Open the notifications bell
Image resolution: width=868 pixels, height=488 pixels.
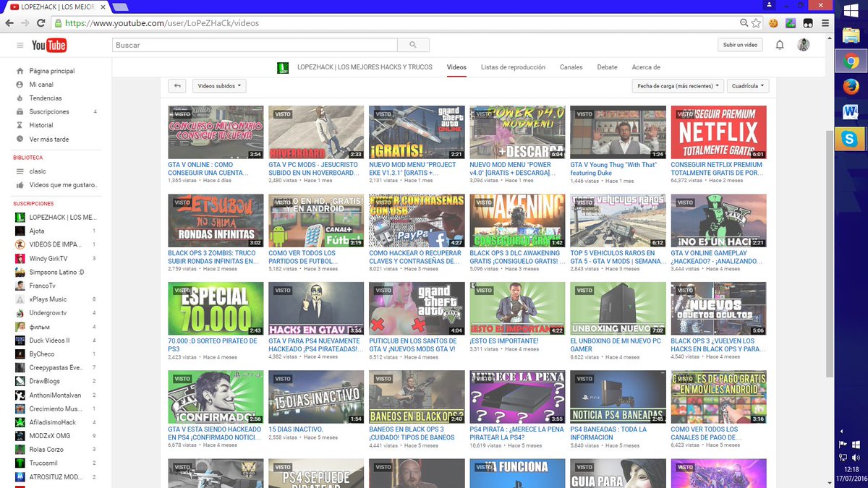point(780,45)
